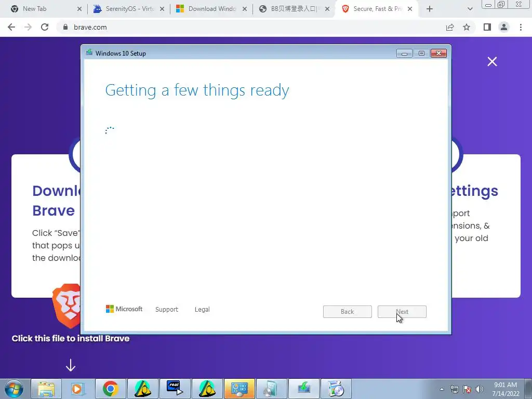Click the Windows Start orb
Screen dimensions: 532x399
[14, 389]
